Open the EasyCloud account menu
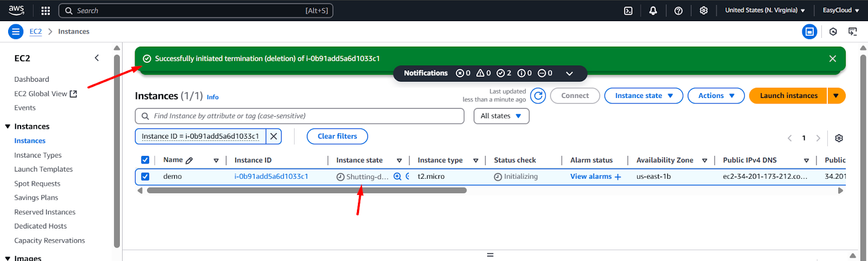 click(x=841, y=10)
